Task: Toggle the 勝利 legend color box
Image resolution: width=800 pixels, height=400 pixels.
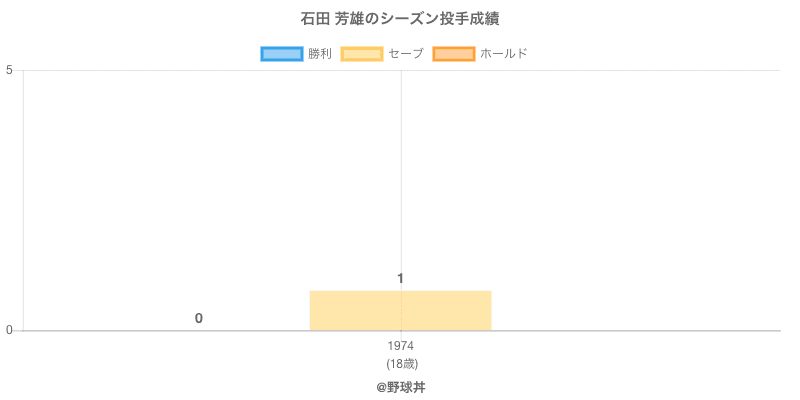Action: click(281, 54)
